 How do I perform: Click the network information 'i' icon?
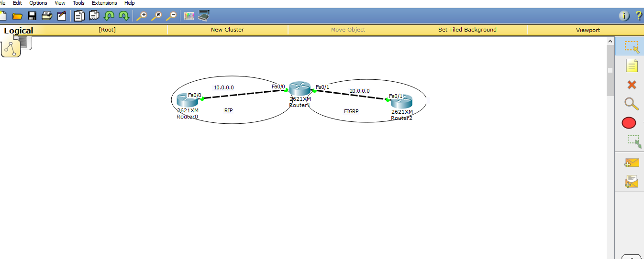coord(624,16)
